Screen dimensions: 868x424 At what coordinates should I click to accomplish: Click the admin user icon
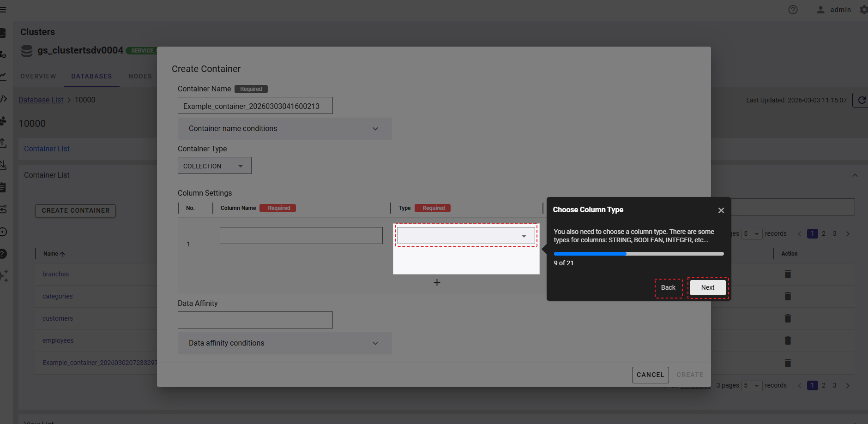click(x=820, y=10)
